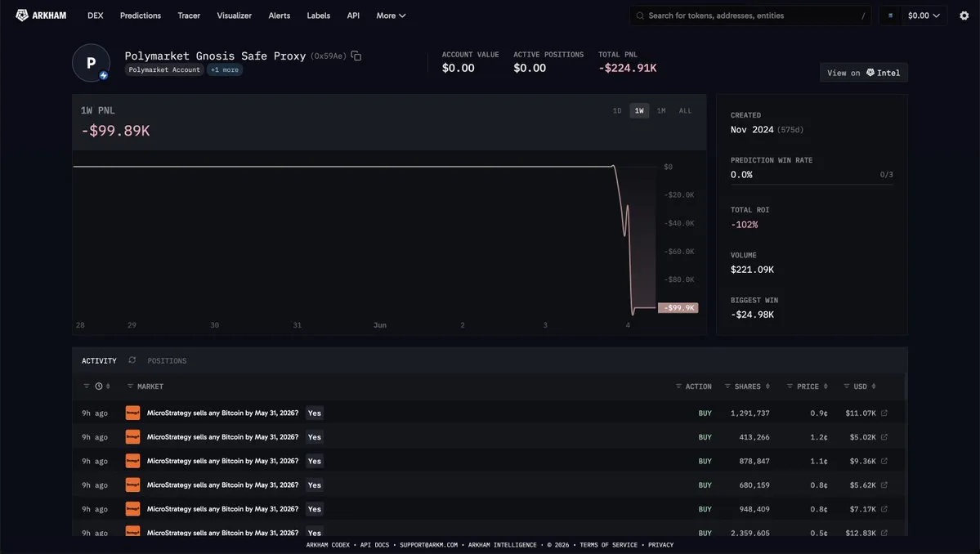
Task: Filter the Market column
Action: [x=130, y=386]
